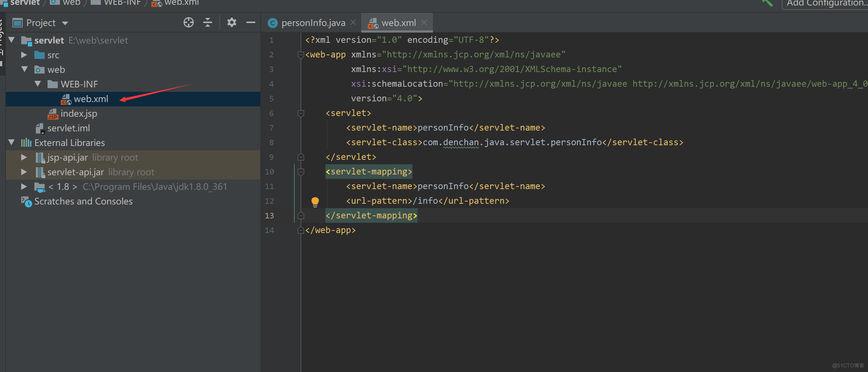Viewport: 868px width, 372px height.
Task: Open the Project view dropdown arrow
Action: (65, 23)
